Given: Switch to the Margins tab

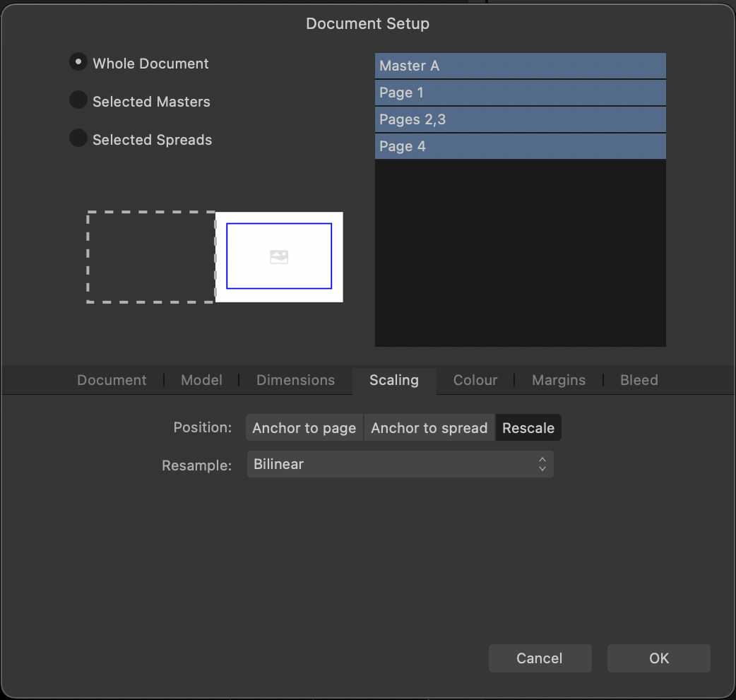Looking at the screenshot, I should pos(558,380).
